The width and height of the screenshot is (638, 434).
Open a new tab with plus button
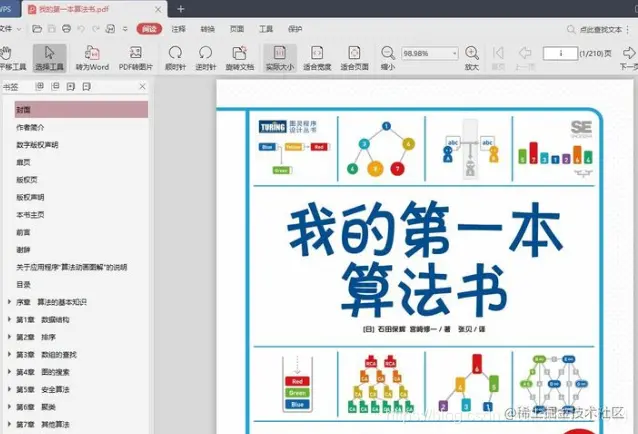pos(181,9)
